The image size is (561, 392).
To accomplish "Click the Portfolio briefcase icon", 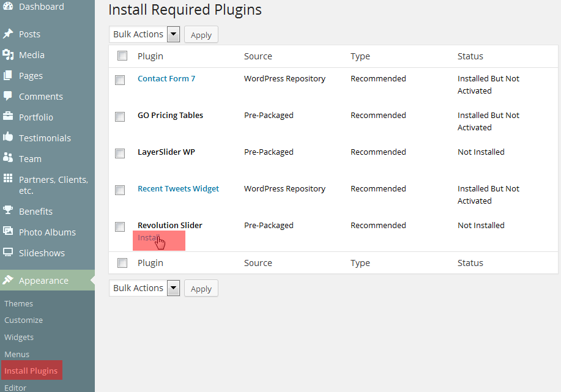I will coord(8,117).
